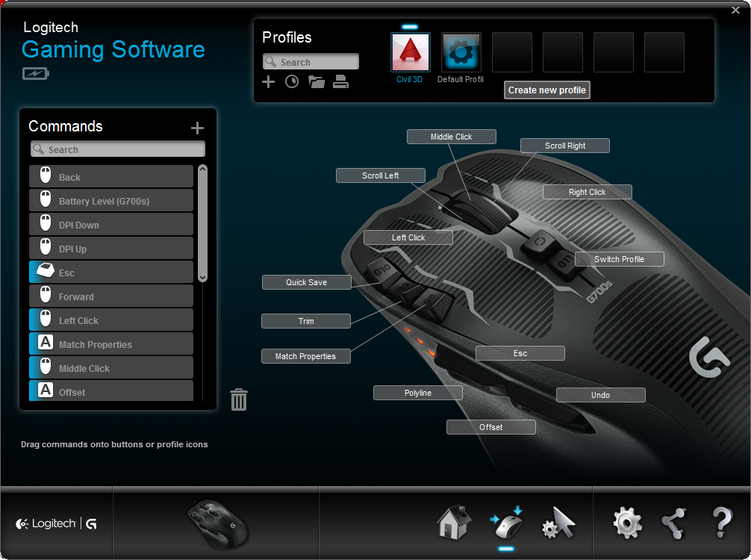Click the Match Properties label on mouse diagram
The image size is (751, 560).
(306, 356)
